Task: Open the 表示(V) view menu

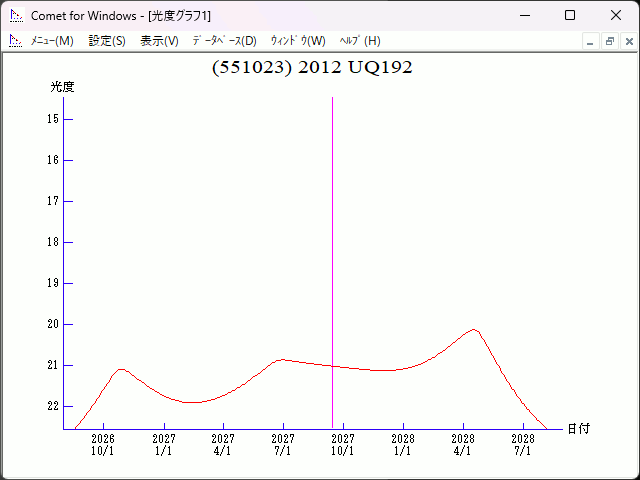Action: click(x=159, y=41)
